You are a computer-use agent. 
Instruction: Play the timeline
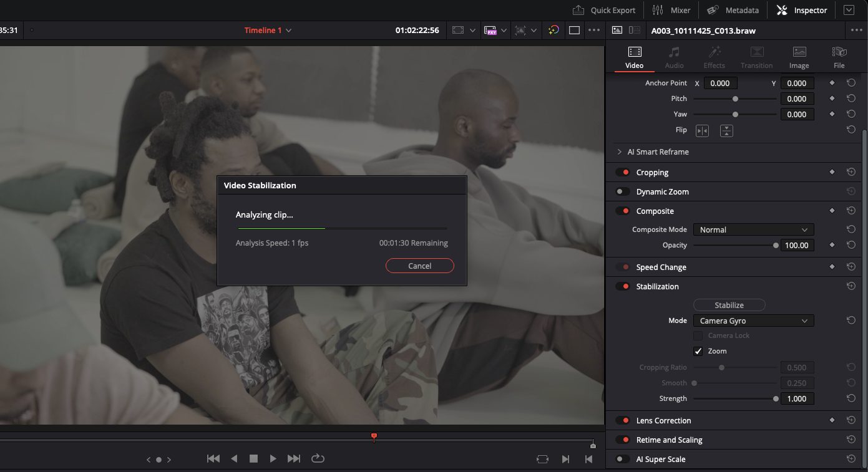(x=273, y=458)
